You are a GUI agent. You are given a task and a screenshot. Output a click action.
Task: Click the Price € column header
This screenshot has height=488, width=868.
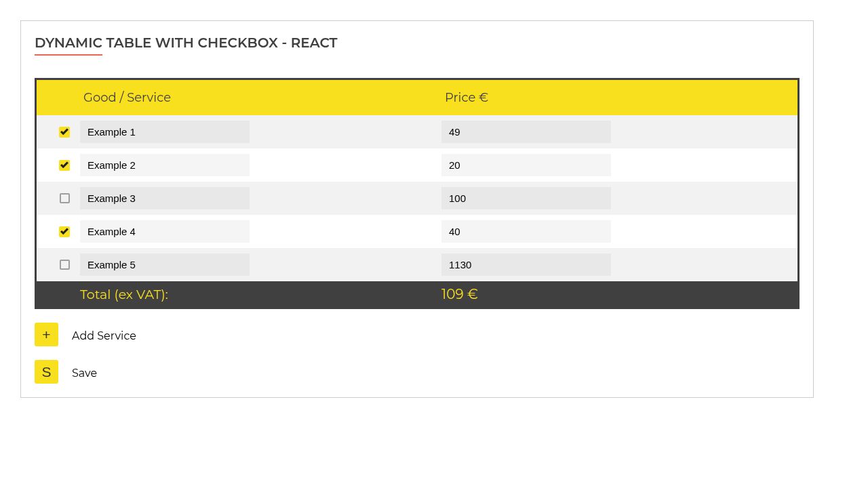tap(467, 98)
